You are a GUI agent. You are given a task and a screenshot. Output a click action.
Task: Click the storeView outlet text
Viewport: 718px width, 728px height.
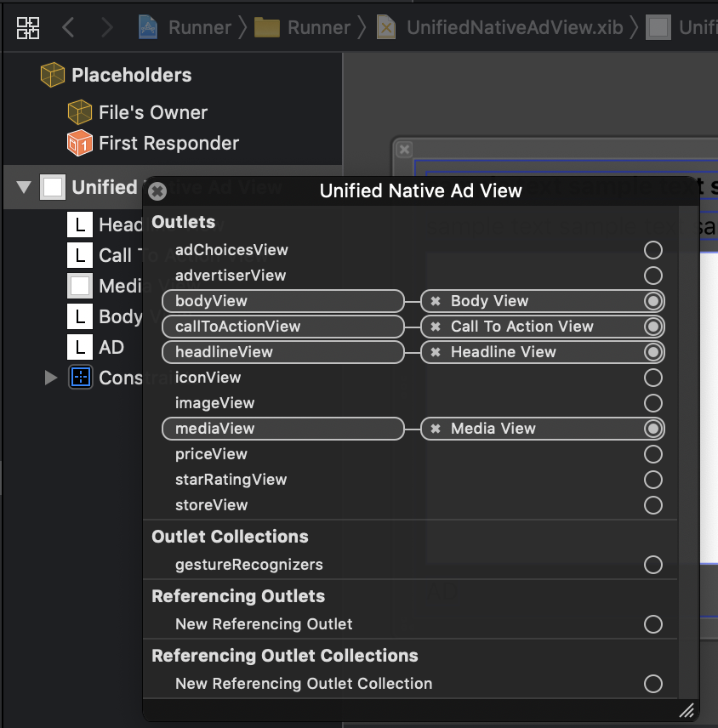point(211,505)
